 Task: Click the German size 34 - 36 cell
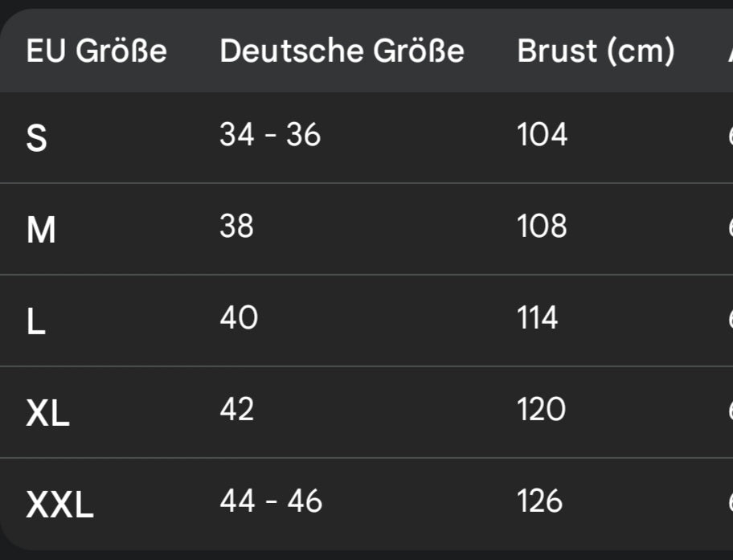coord(270,135)
